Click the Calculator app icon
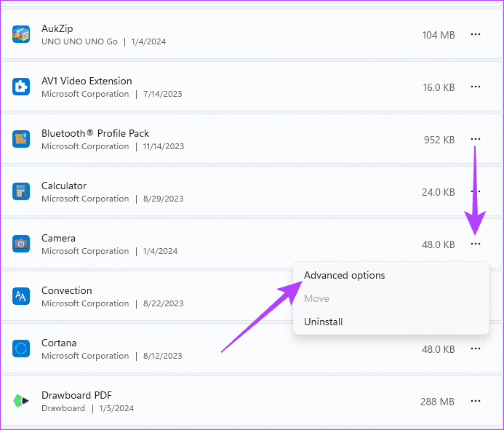Screen dimensions: 504x430 coord(21,191)
